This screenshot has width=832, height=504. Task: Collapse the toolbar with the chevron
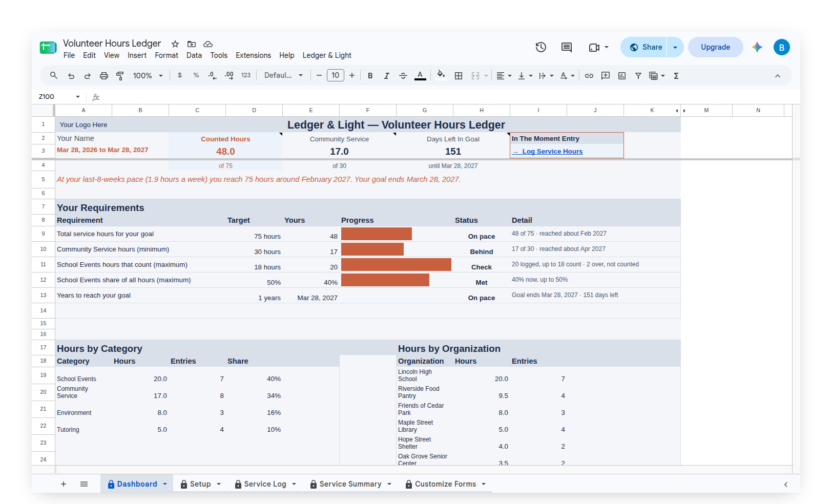coord(778,76)
